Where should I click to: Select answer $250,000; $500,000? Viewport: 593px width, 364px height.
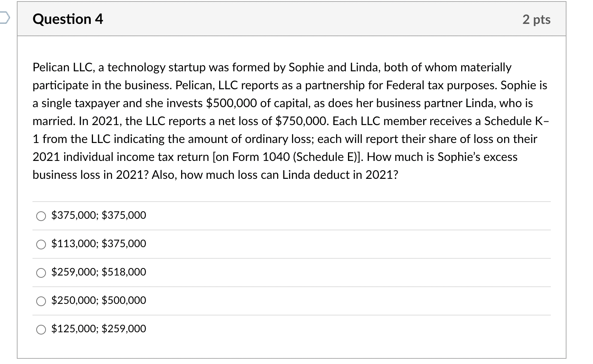99,301
